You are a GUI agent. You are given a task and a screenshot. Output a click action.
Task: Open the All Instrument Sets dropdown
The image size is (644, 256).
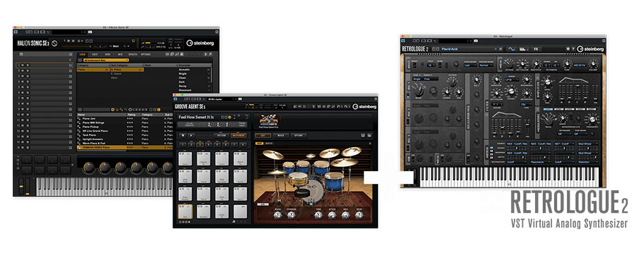(x=106, y=60)
